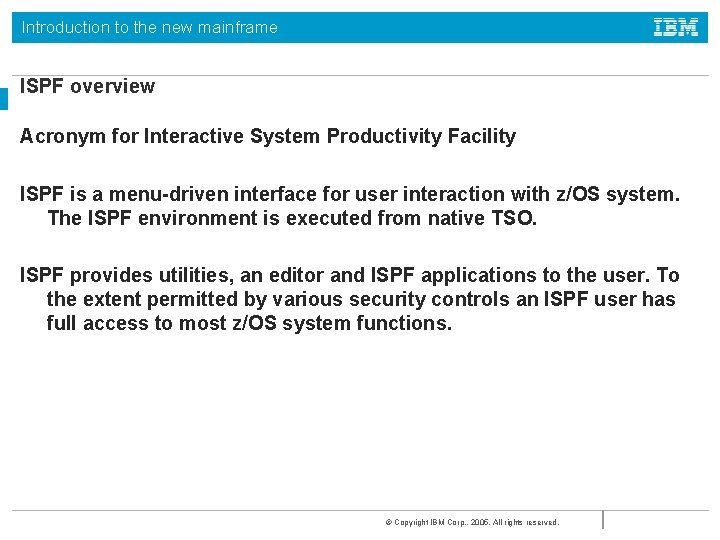The height and width of the screenshot is (540, 720).
Task: Click the line starting 'the extent permitted by various'
Action: (361, 299)
